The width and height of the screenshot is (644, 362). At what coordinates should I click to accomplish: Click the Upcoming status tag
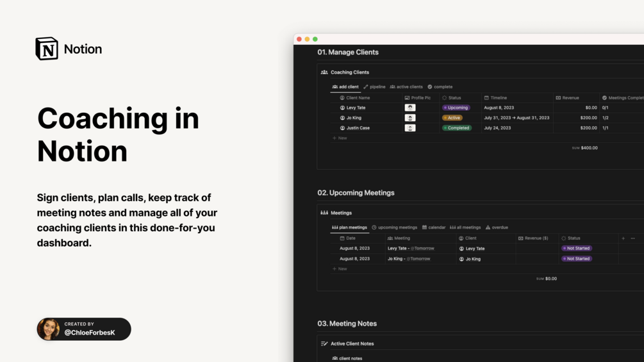(x=456, y=108)
